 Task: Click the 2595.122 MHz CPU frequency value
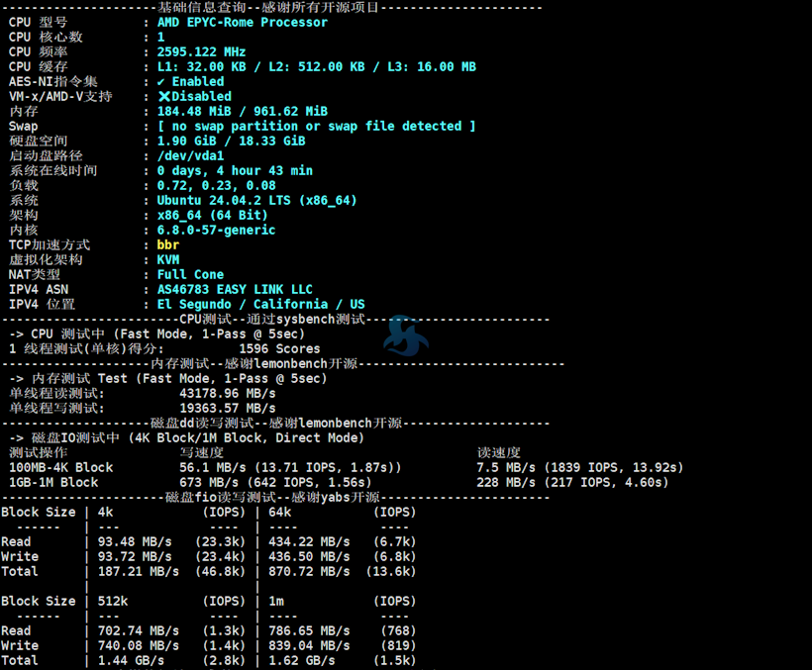pyautogui.click(x=201, y=52)
